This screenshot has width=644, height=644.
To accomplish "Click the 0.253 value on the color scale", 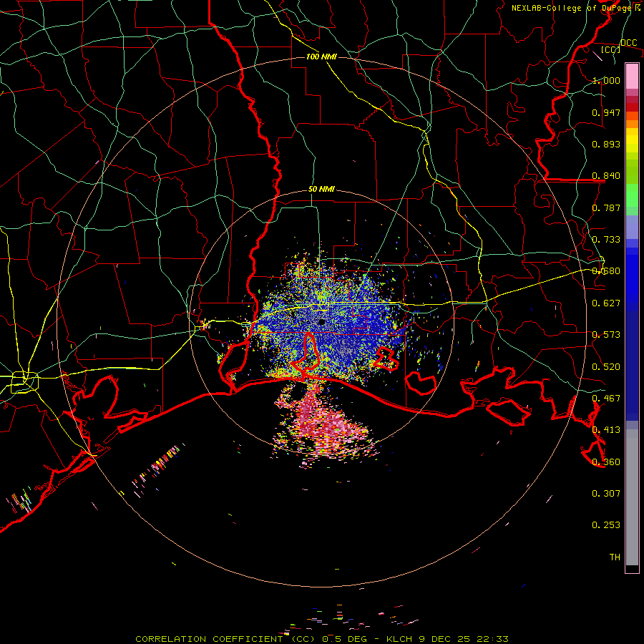I will point(606,525).
